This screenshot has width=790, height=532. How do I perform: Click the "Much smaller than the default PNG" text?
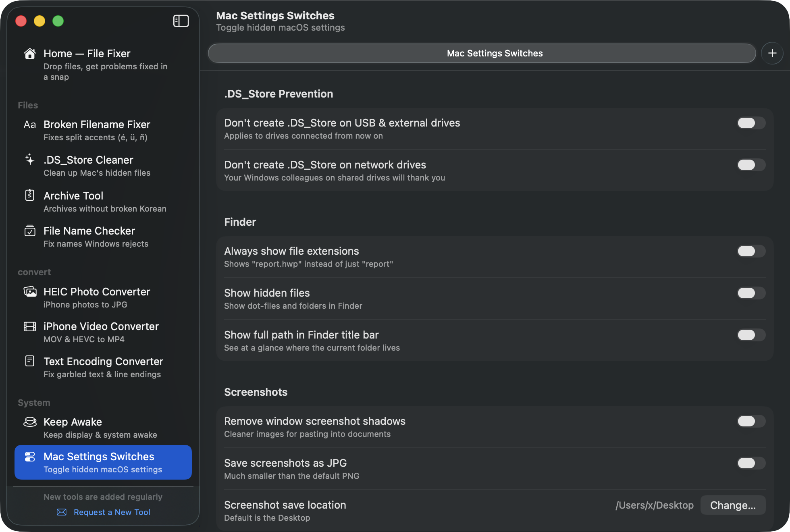(x=292, y=476)
